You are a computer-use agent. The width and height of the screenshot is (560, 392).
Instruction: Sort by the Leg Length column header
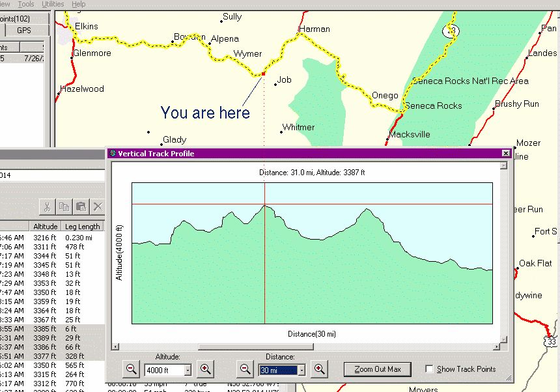(83, 227)
